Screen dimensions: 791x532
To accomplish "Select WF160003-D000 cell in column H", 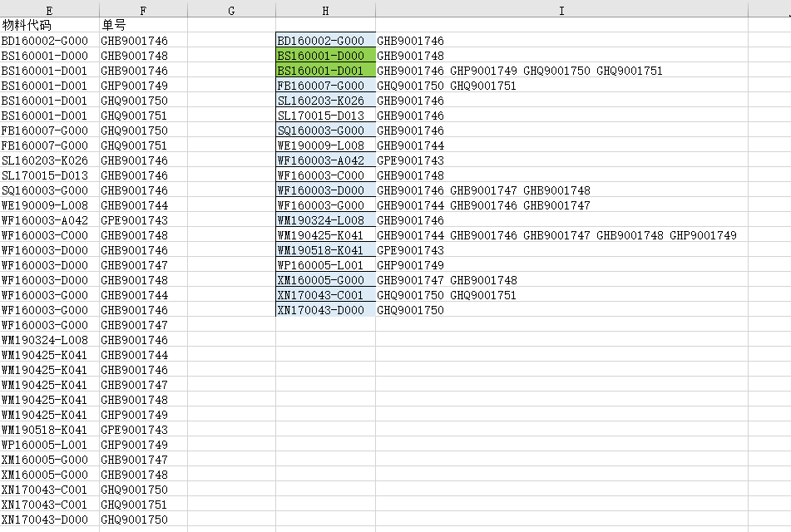I will [325, 190].
